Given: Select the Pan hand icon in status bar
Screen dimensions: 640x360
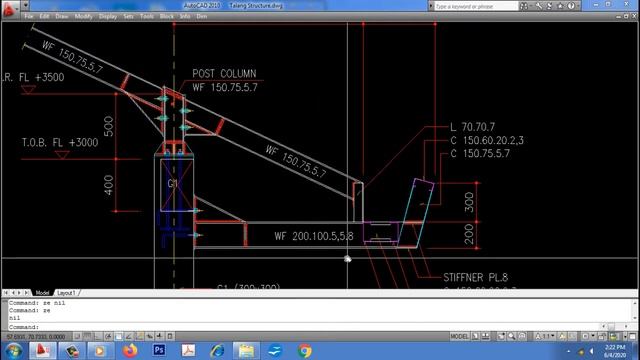Looking at the screenshot, I should (501, 336).
